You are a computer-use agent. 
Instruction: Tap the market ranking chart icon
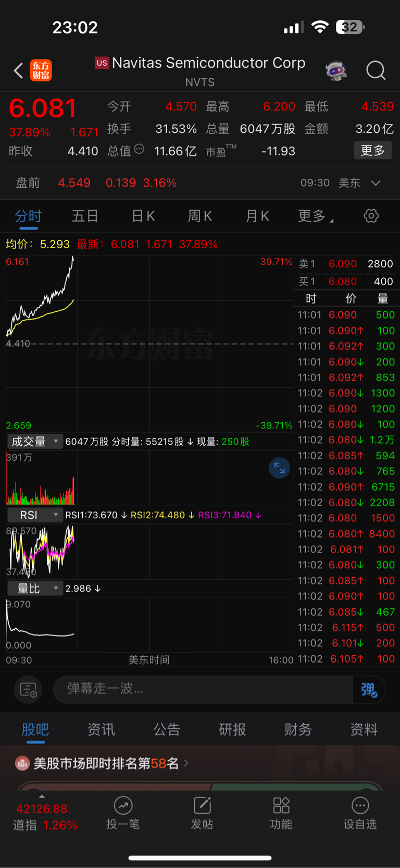(22, 764)
